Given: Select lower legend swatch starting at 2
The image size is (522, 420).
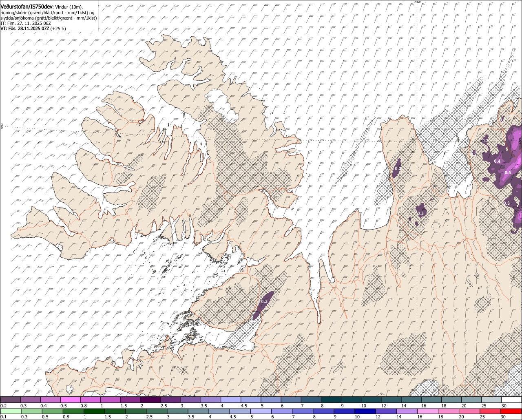Looking at the screenshot, I should pyautogui.click(x=136, y=411).
